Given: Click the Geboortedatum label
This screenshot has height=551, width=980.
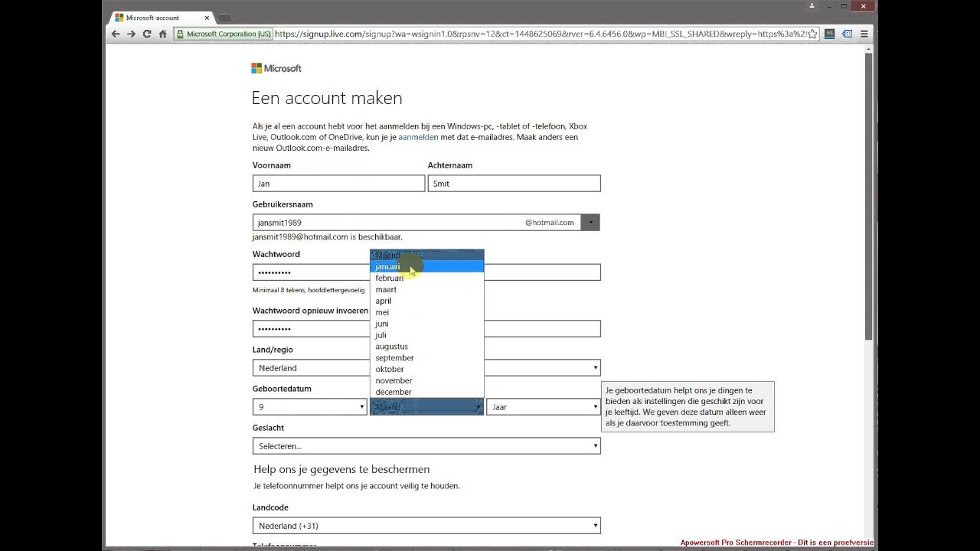Looking at the screenshot, I should 282,389.
